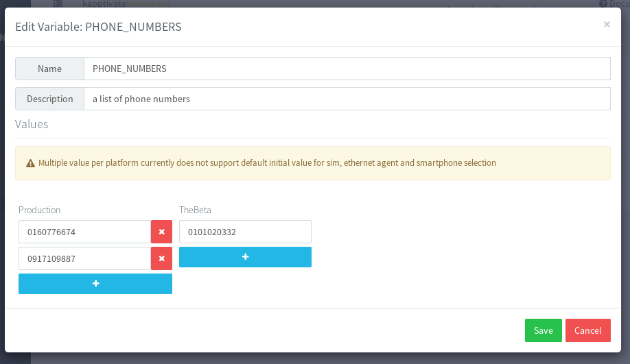The image size is (630, 364).
Task: Click the Name label addon
Action: 49,69
